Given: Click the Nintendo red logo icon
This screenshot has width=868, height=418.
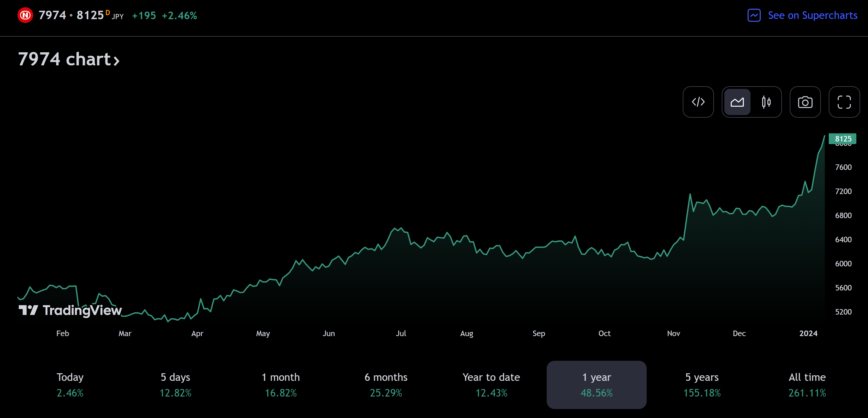Looking at the screenshot, I should pyautogui.click(x=25, y=15).
